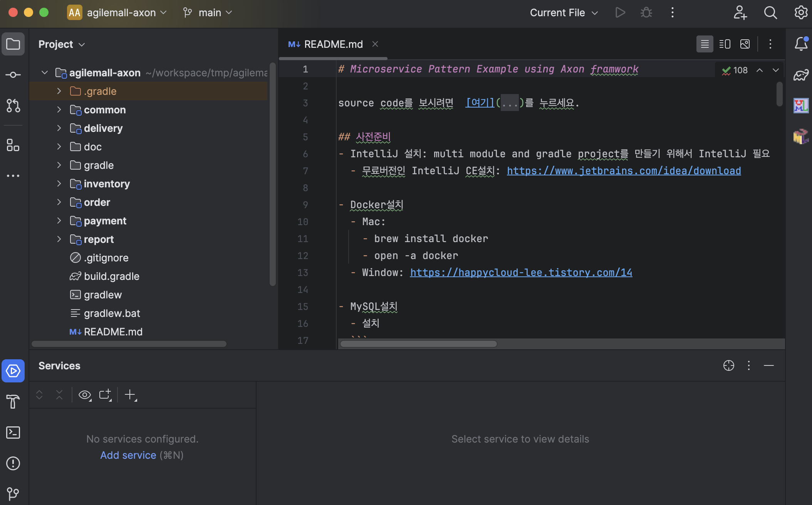
Task: Open the Commit tool window icon
Action: (x=13, y=75)
